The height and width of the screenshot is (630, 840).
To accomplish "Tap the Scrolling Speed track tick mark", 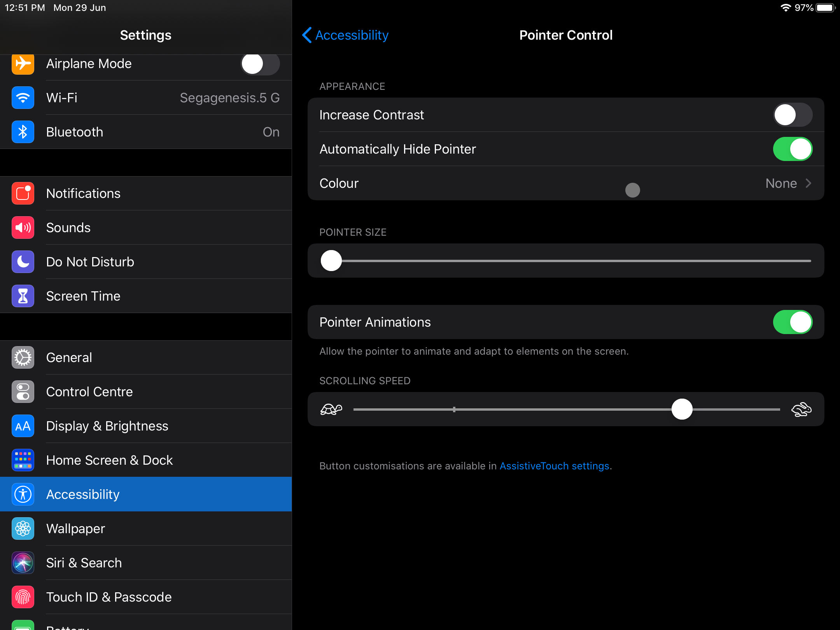I will click(454, 409).
